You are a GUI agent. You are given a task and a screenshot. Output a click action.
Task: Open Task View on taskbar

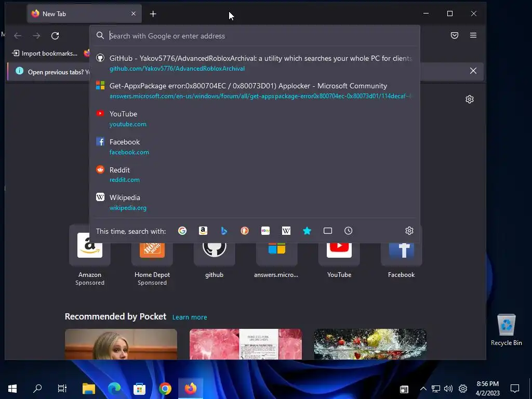[x=62, y=389]
